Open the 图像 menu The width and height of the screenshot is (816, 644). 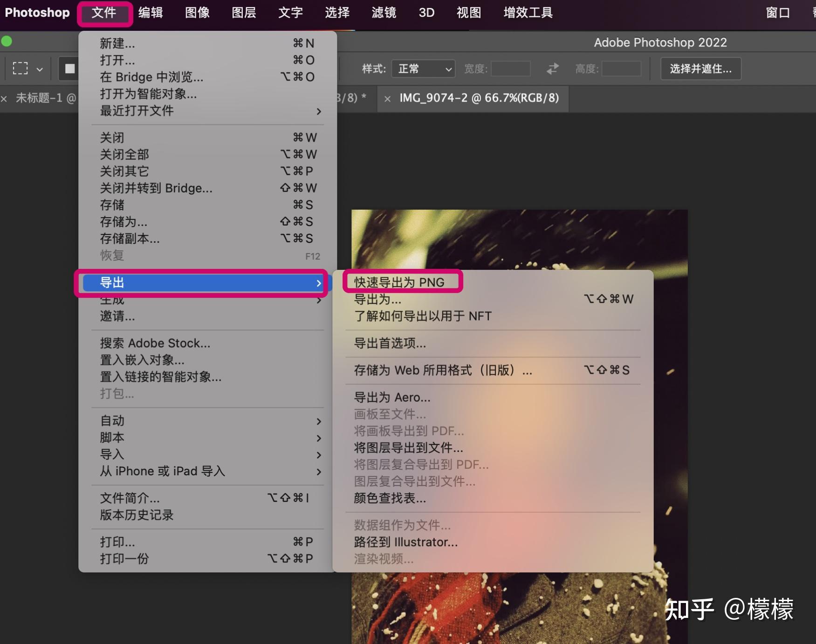(197, 13)
